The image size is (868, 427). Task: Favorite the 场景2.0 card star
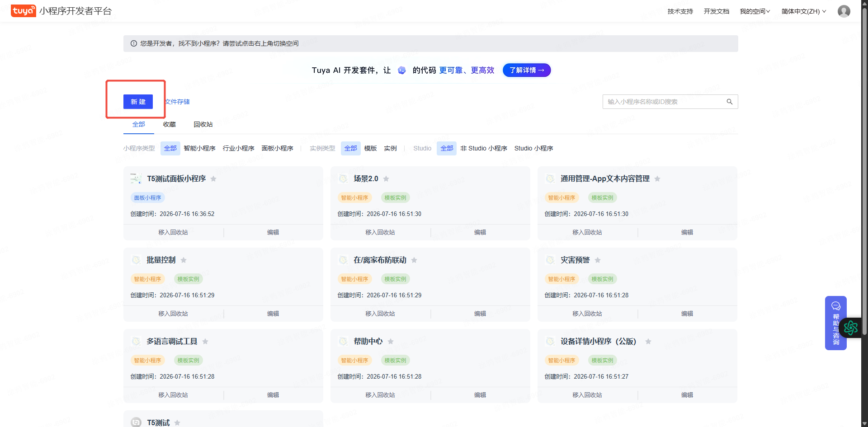point(386,179)
